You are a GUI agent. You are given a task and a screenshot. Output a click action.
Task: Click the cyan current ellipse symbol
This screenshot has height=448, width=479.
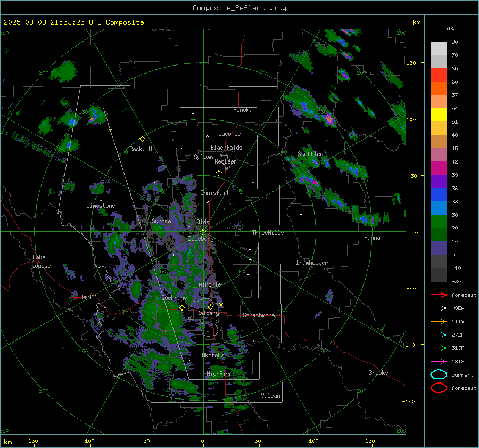(439, 374)
